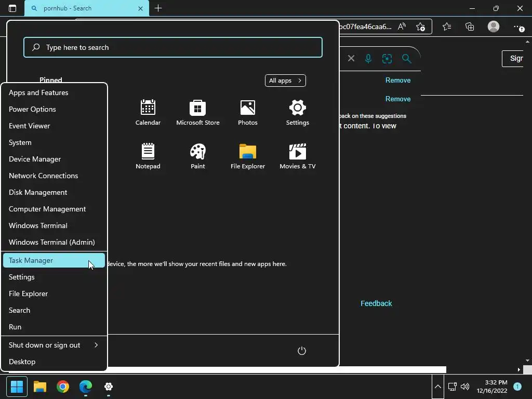
Task: Click voice search microphone in Edge
Action: (368, 59)
